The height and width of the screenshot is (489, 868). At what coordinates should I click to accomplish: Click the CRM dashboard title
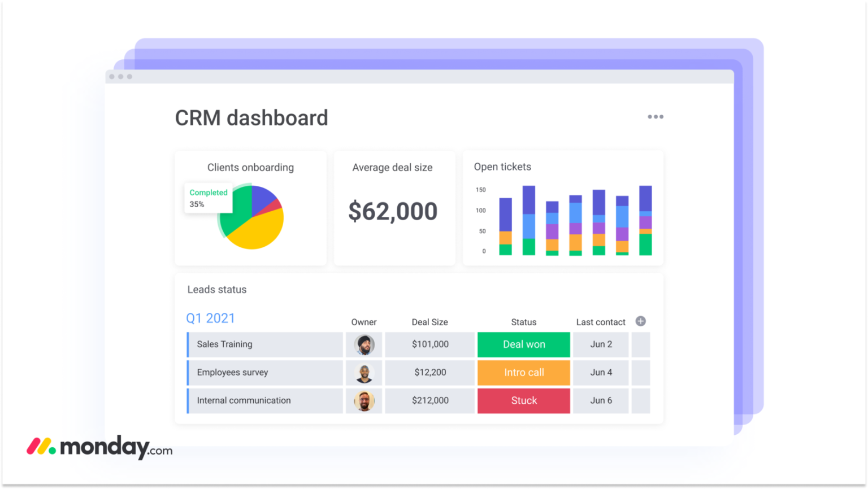251,117
